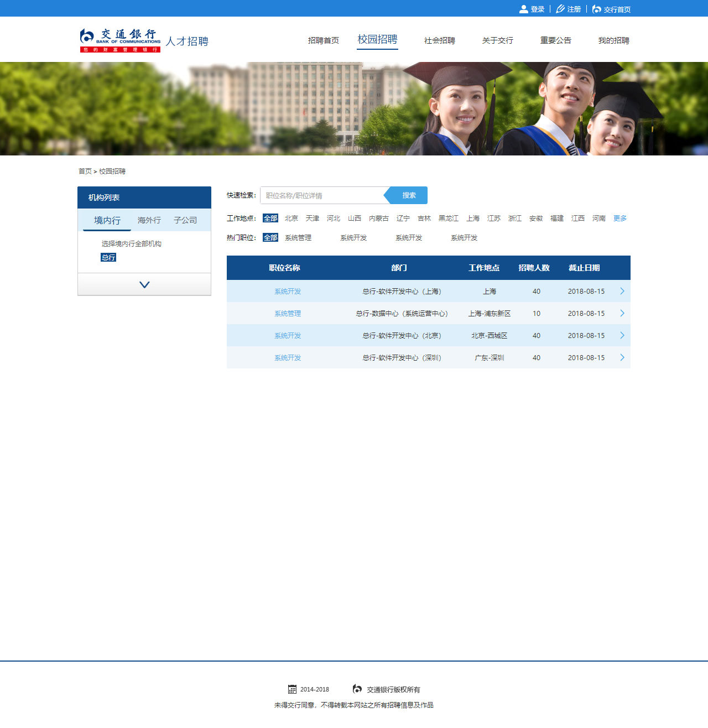Select 全部 in 工作地点 filter
Image resolution: width=708 pixels, height=728 pixels.
point(270,219)
